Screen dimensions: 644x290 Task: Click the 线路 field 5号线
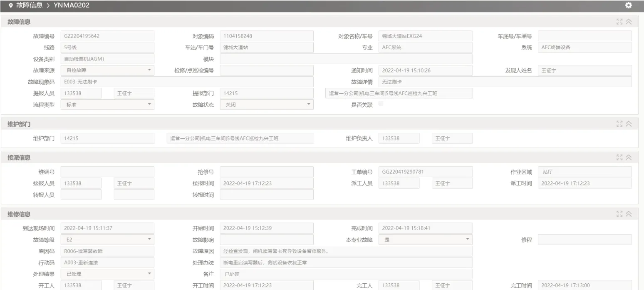[107, 47]
